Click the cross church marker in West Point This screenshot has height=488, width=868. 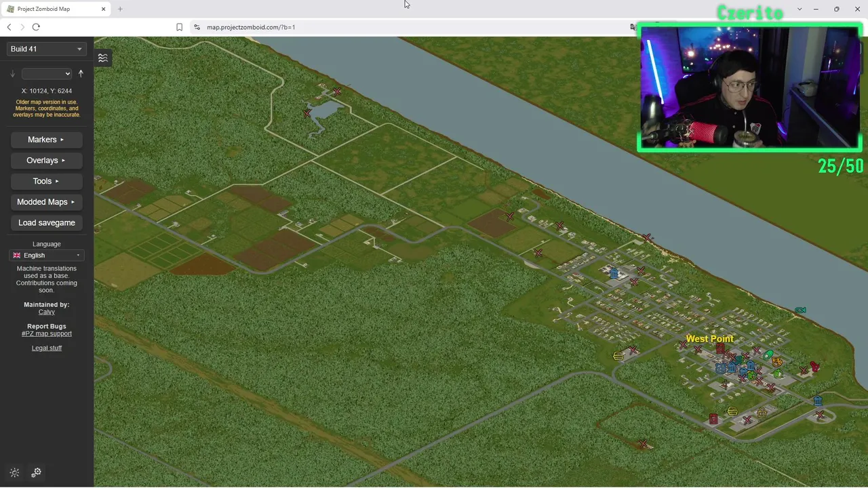[x=724, y=384]
